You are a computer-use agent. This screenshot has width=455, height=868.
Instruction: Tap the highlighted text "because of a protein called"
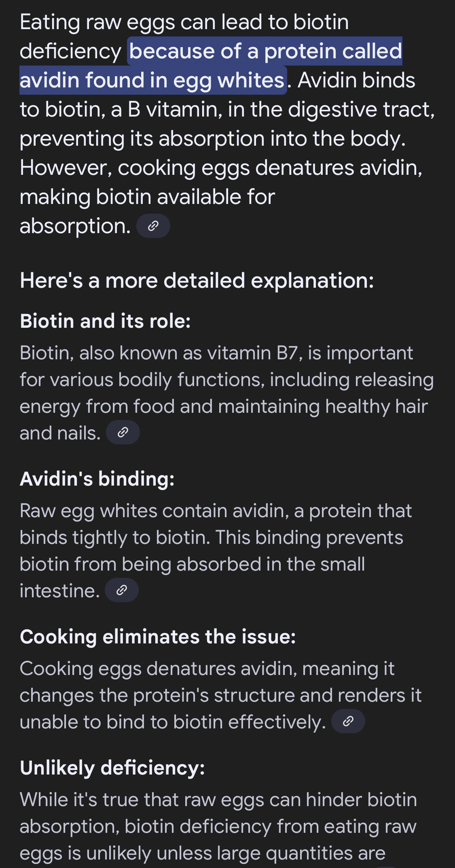pyautogui.click(x=266, y=51)
